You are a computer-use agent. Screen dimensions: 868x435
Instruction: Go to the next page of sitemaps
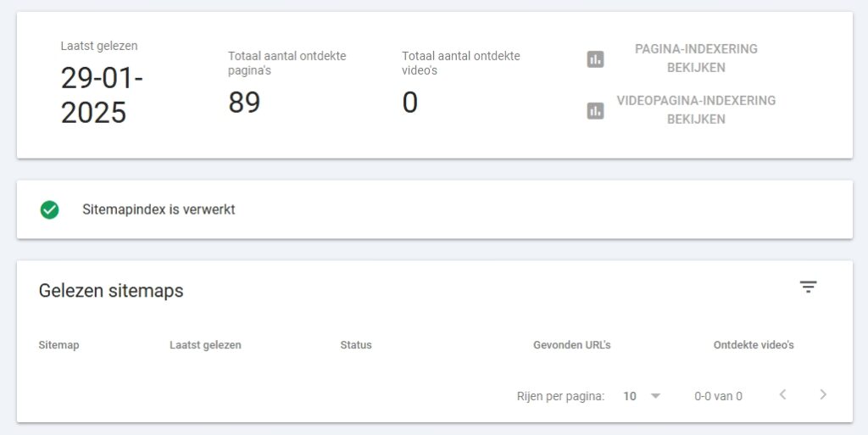pyautogui.click(x=823, y=394)
